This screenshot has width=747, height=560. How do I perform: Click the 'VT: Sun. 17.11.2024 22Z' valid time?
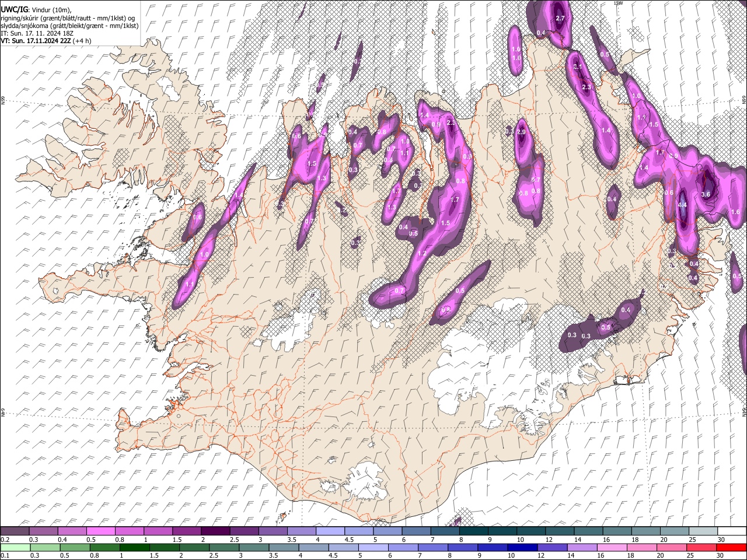[36, 41]
